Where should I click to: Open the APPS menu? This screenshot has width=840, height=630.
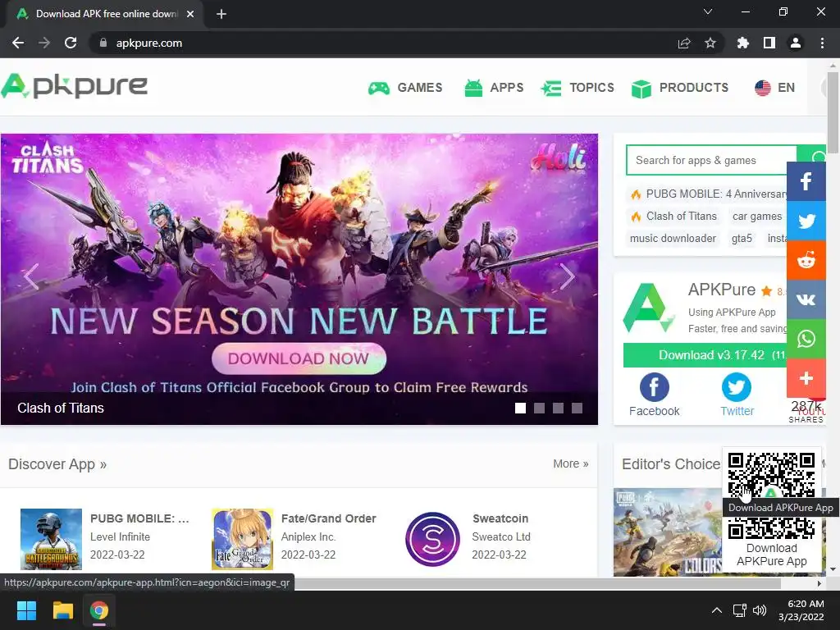(x=494, y=88)
